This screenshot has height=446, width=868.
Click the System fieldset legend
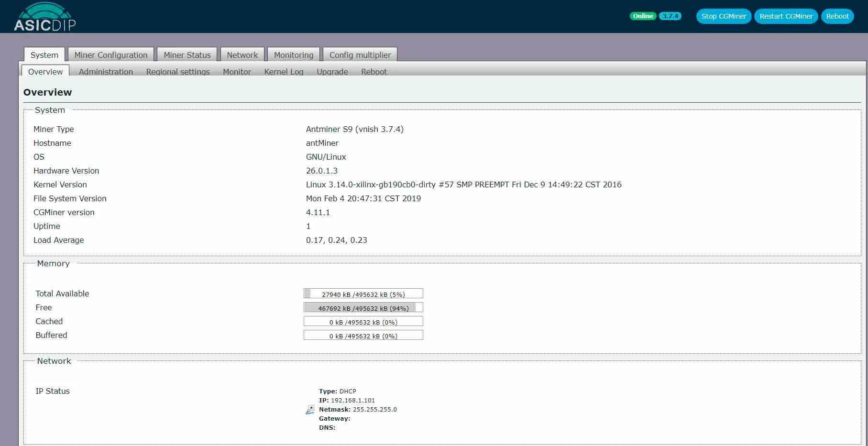[x=50, y=110]
